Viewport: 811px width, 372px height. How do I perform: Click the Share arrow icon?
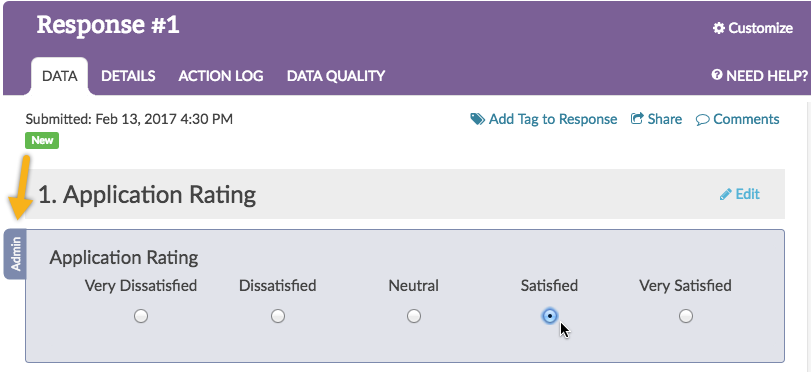637,119
